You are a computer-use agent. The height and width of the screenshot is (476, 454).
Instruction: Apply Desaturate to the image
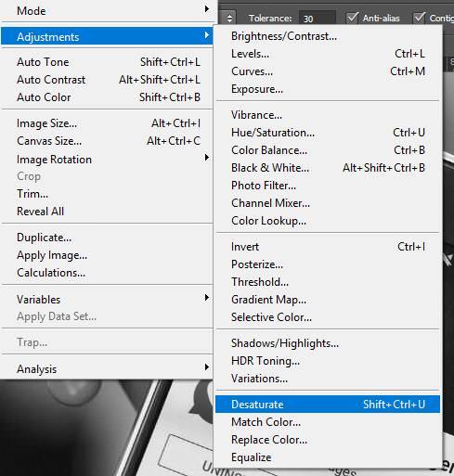[328, 405]
